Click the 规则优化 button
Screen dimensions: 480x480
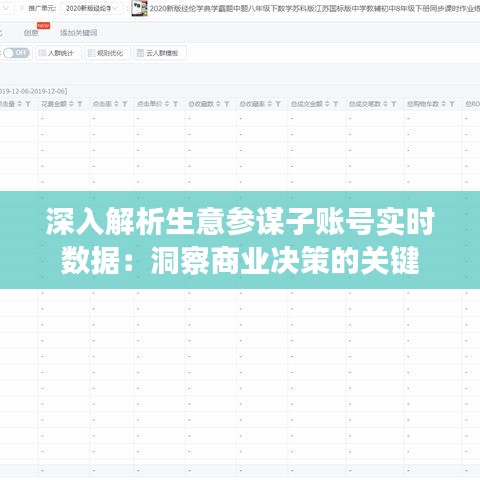pyautogui.click(x=107, y=53)
